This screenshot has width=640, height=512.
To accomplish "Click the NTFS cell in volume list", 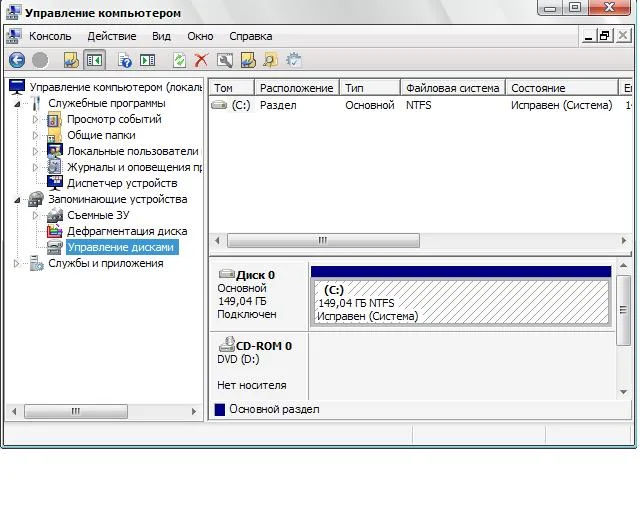I will tap(419, 105).
